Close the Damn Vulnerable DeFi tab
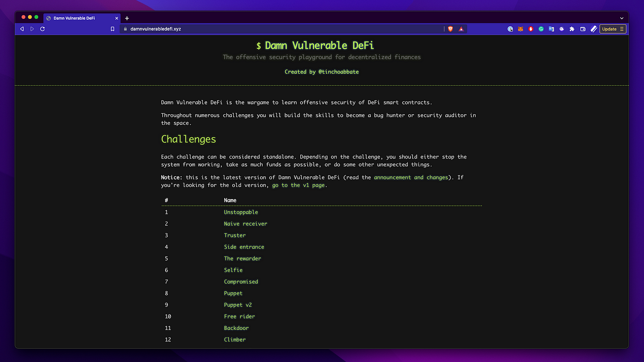The width and height of the screenshot is (644, 362). pyautogui.click(x=117, y=18)
